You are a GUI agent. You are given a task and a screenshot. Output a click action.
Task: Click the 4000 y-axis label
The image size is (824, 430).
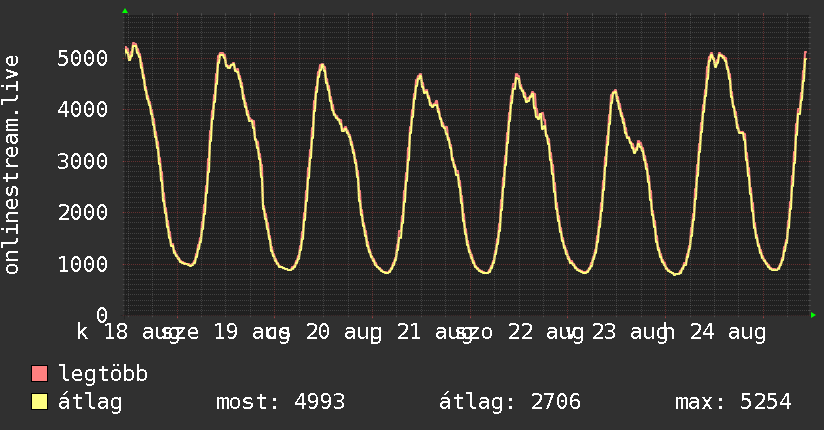pyautogui.click(x=83, y=109)
